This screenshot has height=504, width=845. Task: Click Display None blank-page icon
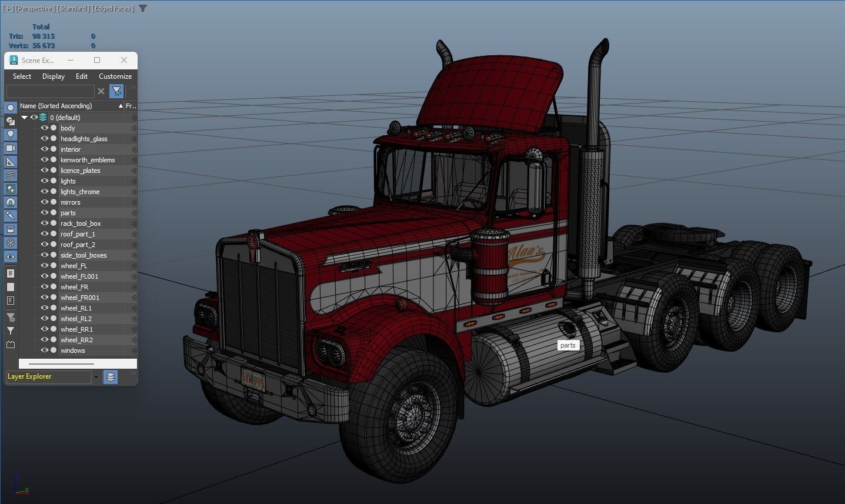pos(11,287)
